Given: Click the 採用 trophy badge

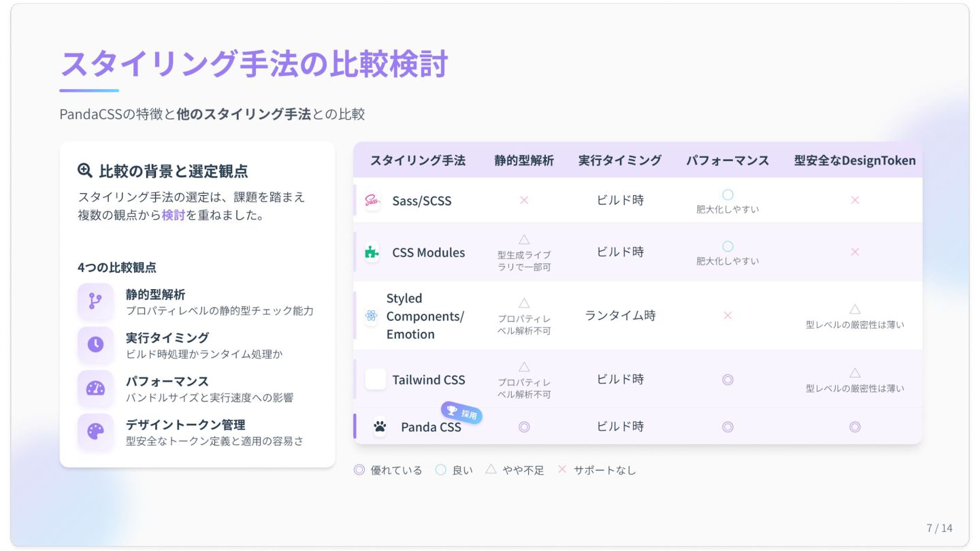Looking at the screenshot, I should 461,412.
